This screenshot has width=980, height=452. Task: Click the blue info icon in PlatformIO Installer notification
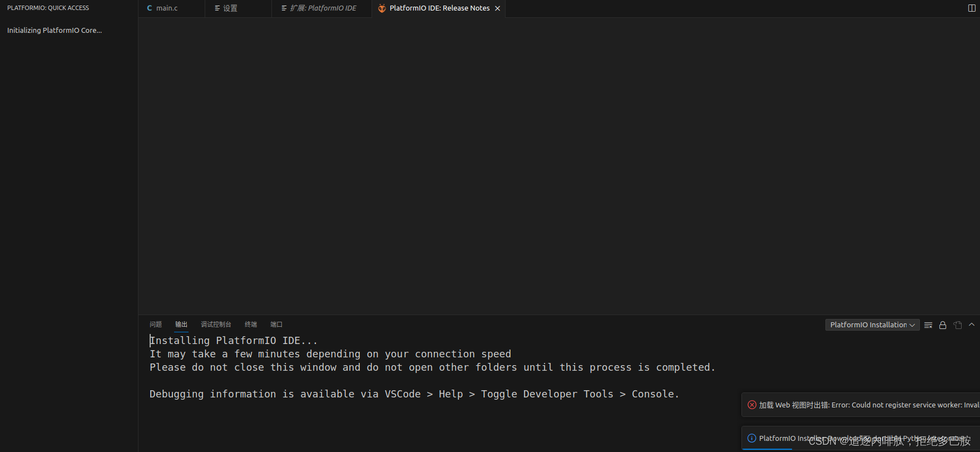(752, 438)
